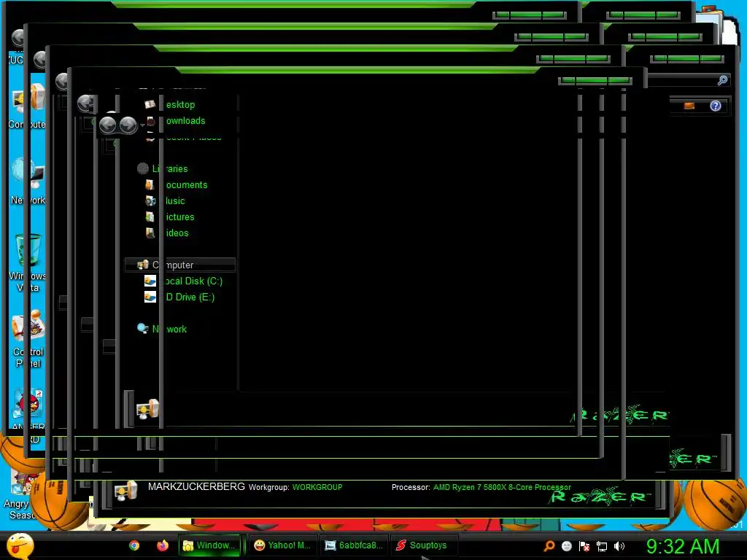
Task: Launch Firefox from the taskbar
Action: 163,545
